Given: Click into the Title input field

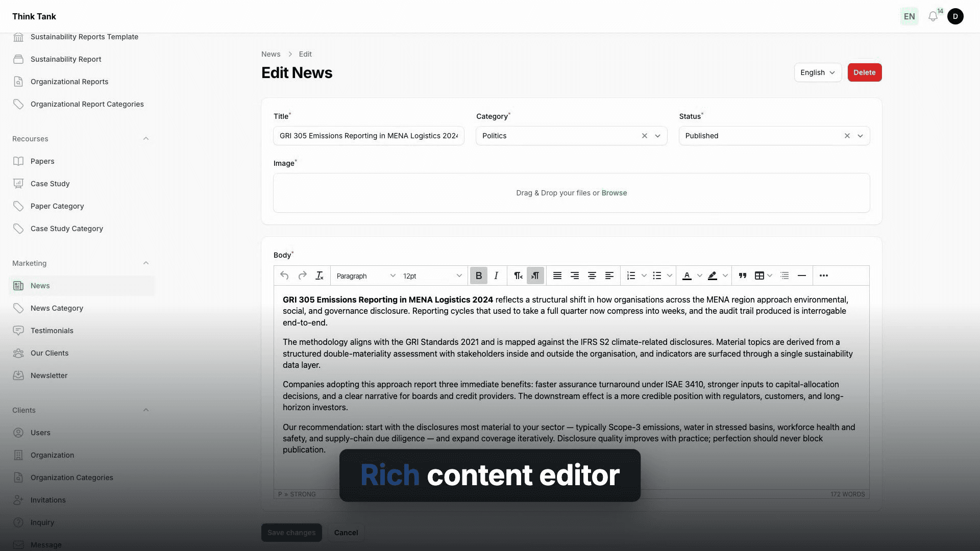Looking at the screenshot, I should tap(369, 136).
